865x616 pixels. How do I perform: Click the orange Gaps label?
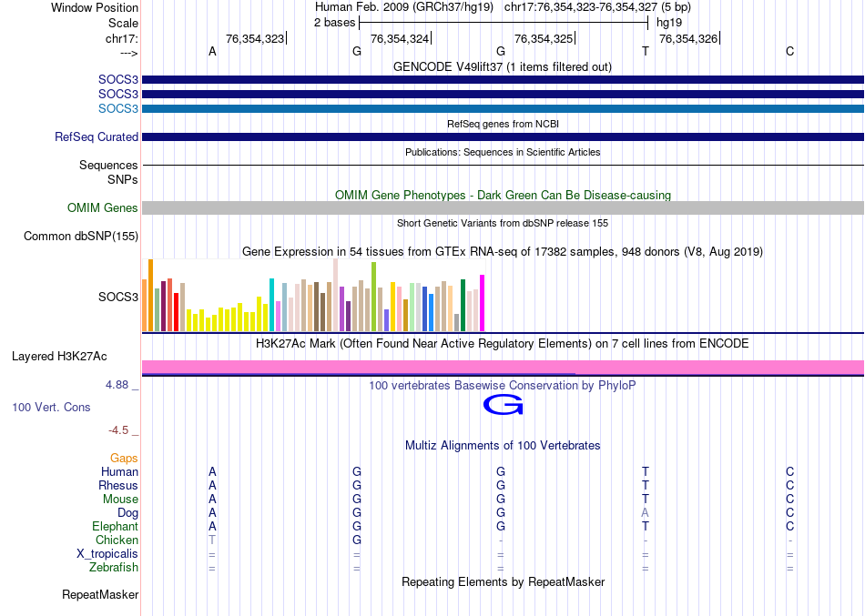pyautogui.click(x=124, y=459)
